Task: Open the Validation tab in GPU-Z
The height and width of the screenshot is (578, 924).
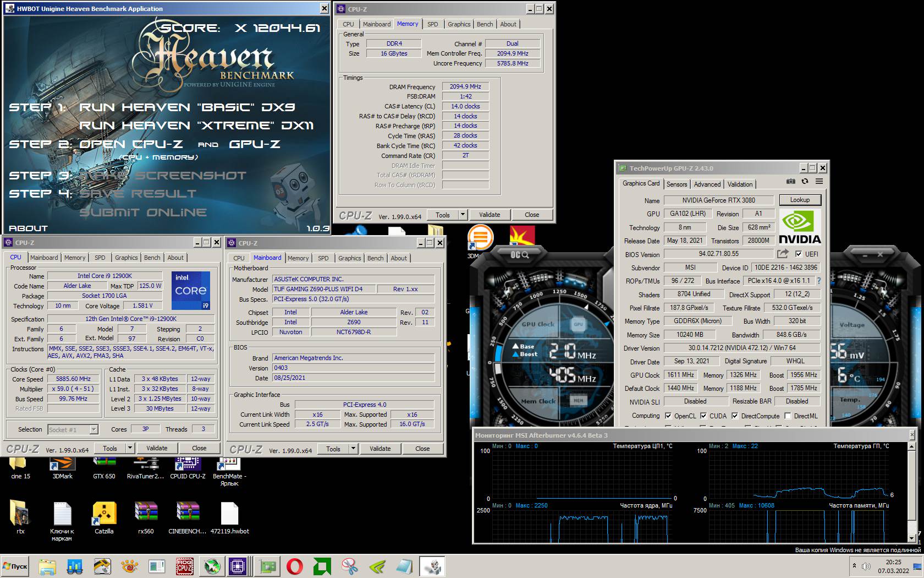Action: (740, 184)
